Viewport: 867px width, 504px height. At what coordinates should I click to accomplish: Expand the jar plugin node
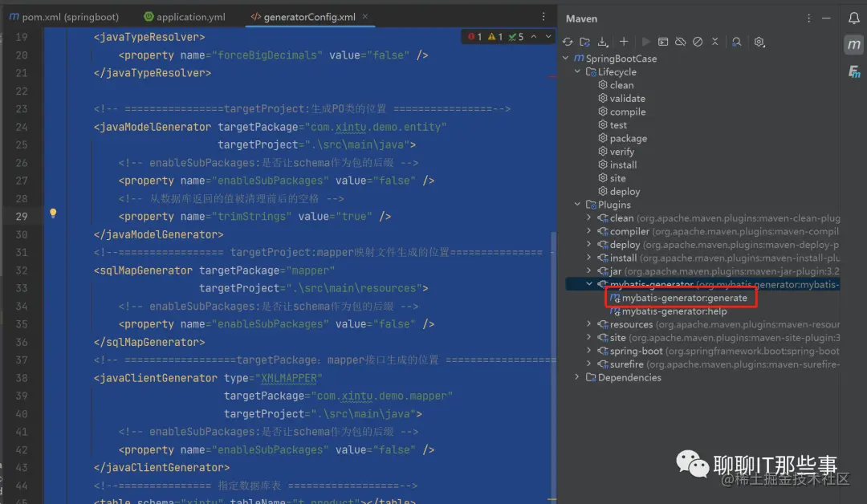click(x=589, y=270)
